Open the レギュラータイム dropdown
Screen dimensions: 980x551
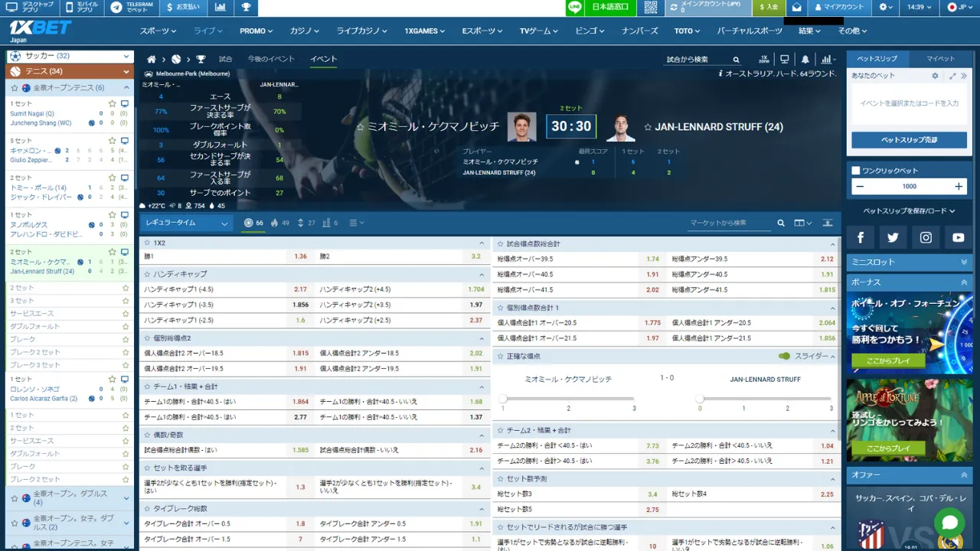187,223
